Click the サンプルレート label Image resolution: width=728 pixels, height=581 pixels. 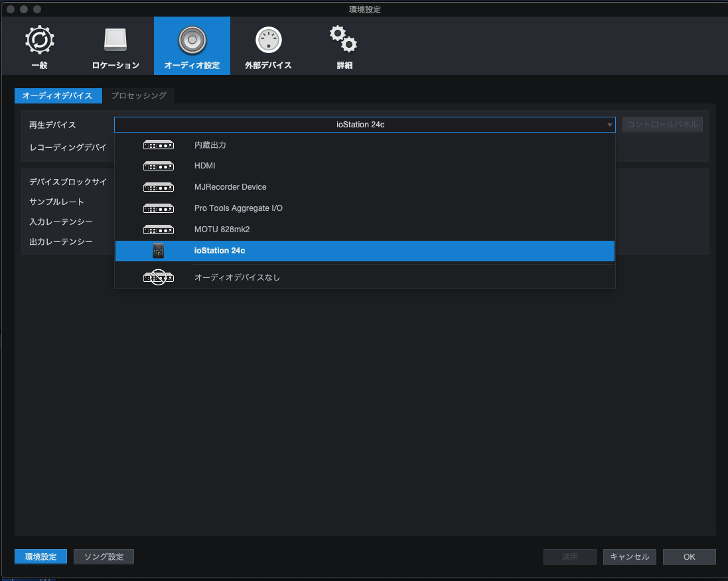pos(56,202)
